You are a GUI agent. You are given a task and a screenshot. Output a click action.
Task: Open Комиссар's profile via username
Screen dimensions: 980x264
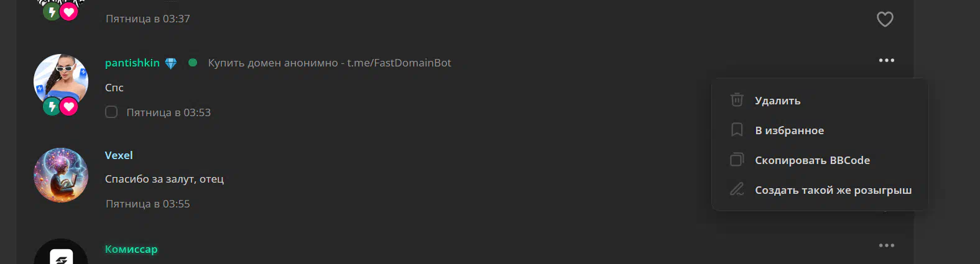(x=131, y=249)
